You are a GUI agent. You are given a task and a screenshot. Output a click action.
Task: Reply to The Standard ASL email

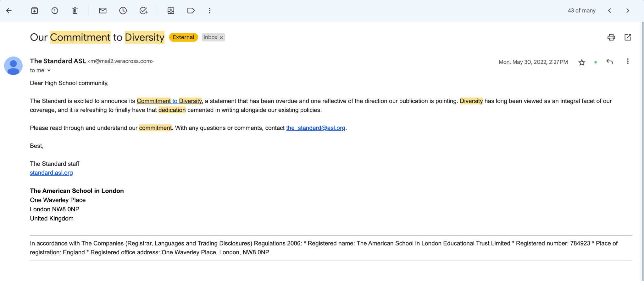609,62
